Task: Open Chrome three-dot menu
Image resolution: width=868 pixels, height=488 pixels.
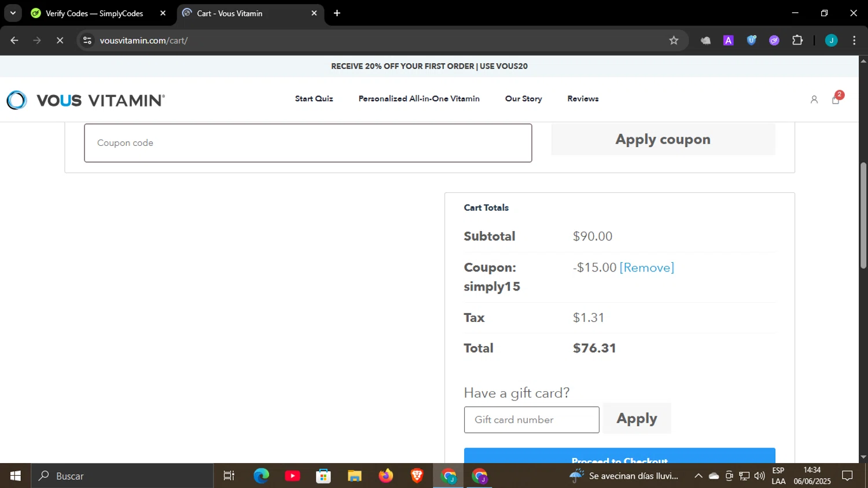Action: pos(854,41)
